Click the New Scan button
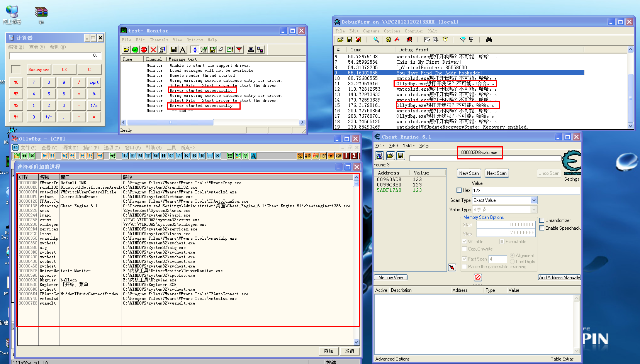This screenshot has width=640, height=364. [x=469, y=173]
